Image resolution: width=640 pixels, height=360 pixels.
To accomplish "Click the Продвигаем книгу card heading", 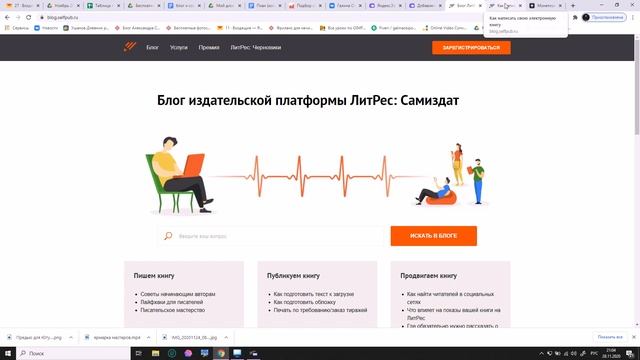I will (428, 276).
